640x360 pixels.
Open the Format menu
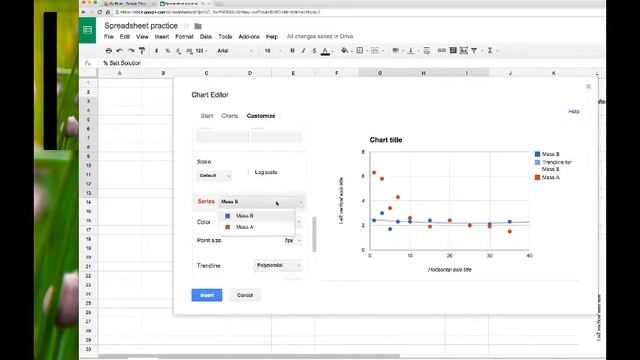(x=184, y=36)
